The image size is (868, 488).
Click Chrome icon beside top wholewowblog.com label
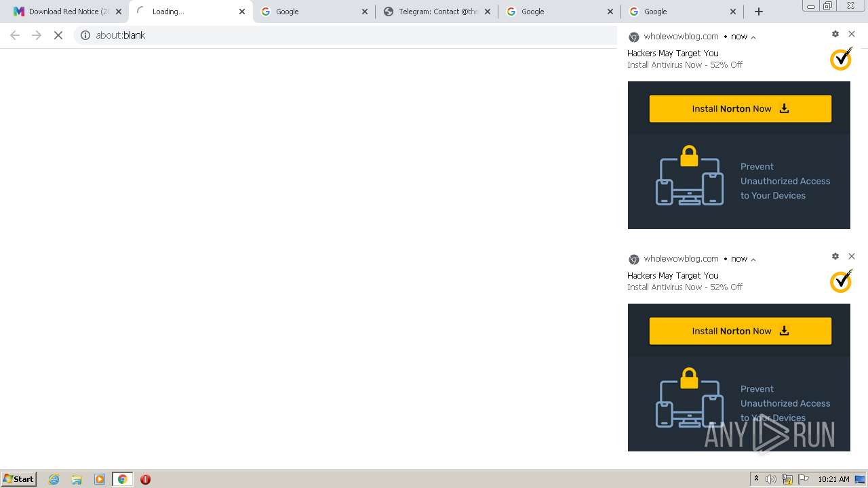click(634, 37)
